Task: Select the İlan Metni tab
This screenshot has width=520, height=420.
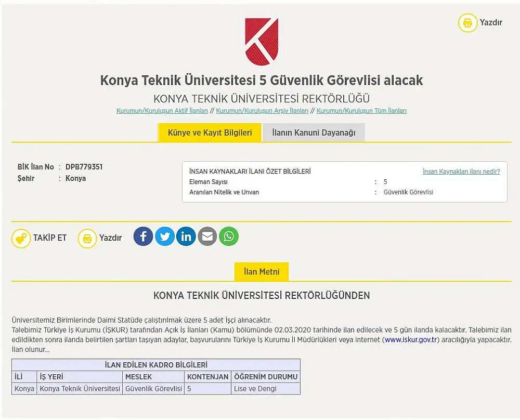Action: [262, 272]
